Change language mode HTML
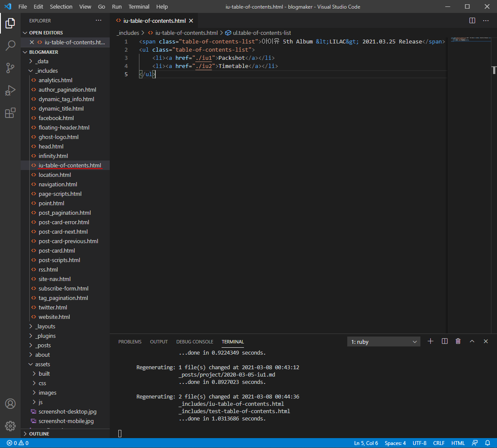Screen dimensions: 497x448 coord(458,443)
